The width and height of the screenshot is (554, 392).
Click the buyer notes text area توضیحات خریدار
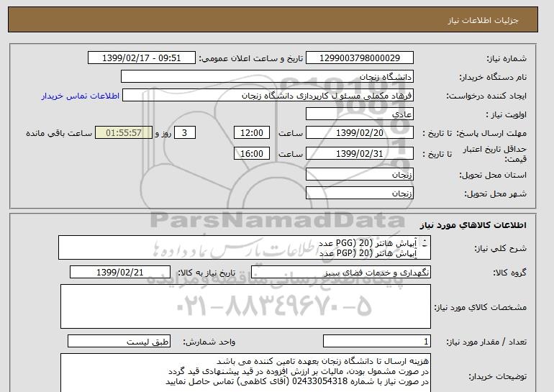245,373
